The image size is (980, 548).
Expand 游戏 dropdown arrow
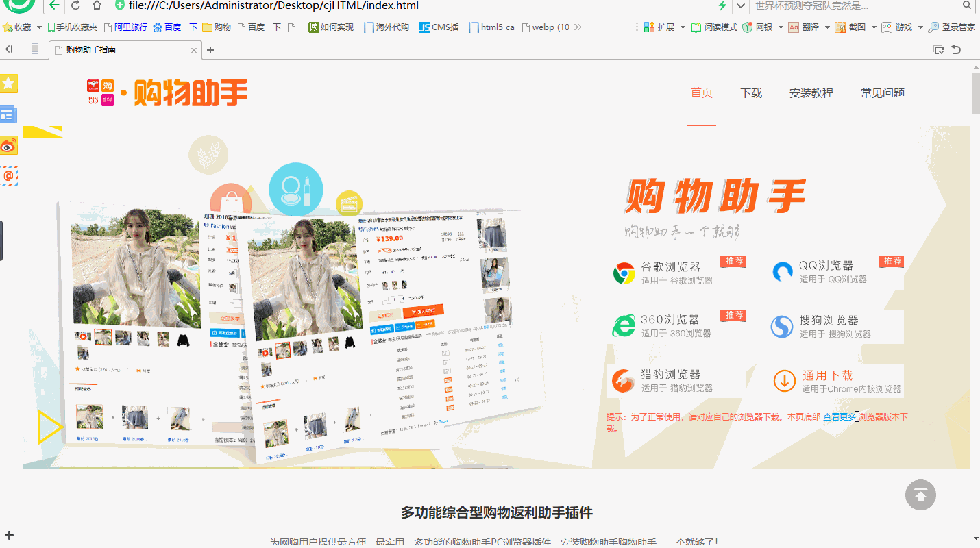pyautogui.click(x=919, y=27)
